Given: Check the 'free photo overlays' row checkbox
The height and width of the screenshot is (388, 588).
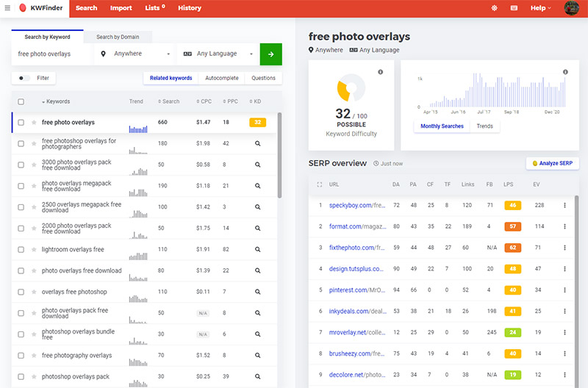Looking at the screenshot, I should click(21, 123).
